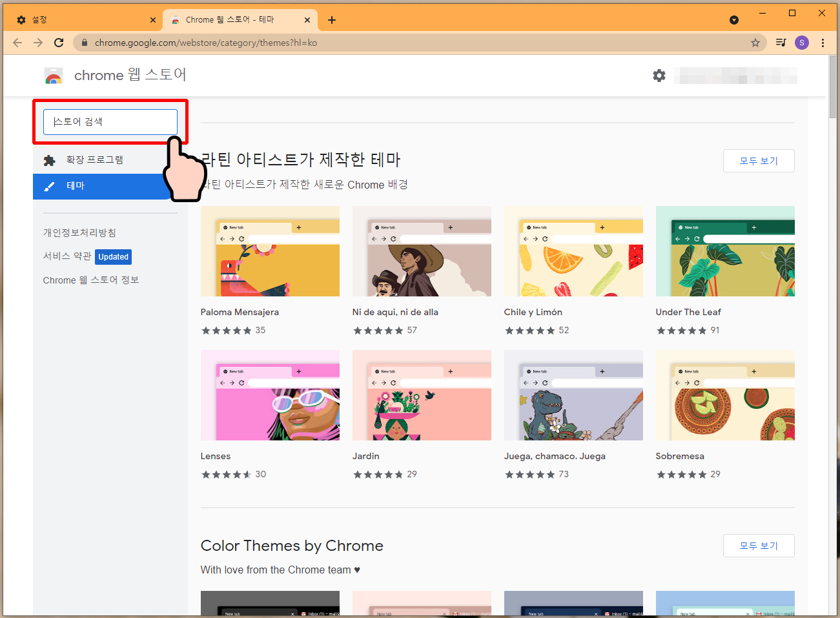Click the Chile y Limón star rating

tap(529, 331)
